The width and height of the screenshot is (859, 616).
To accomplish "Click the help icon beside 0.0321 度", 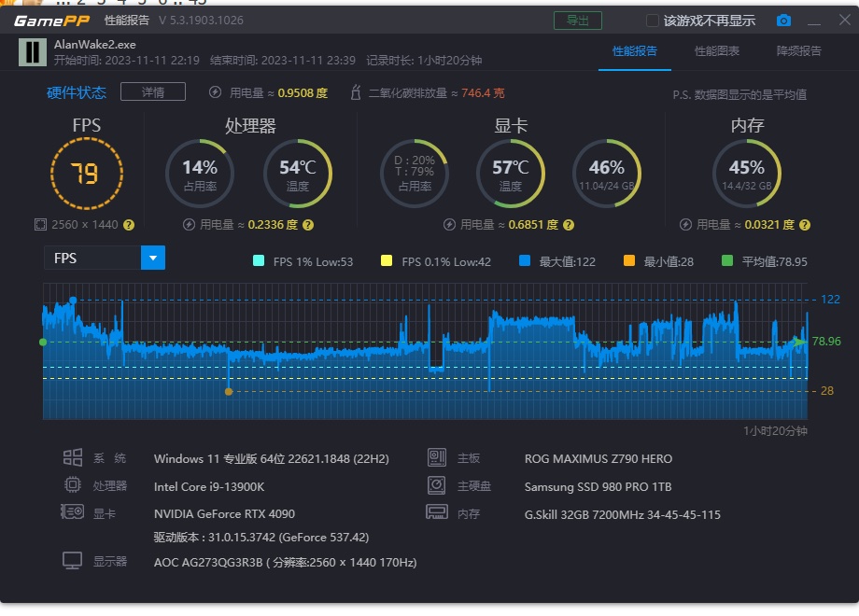I will (805, 225).
